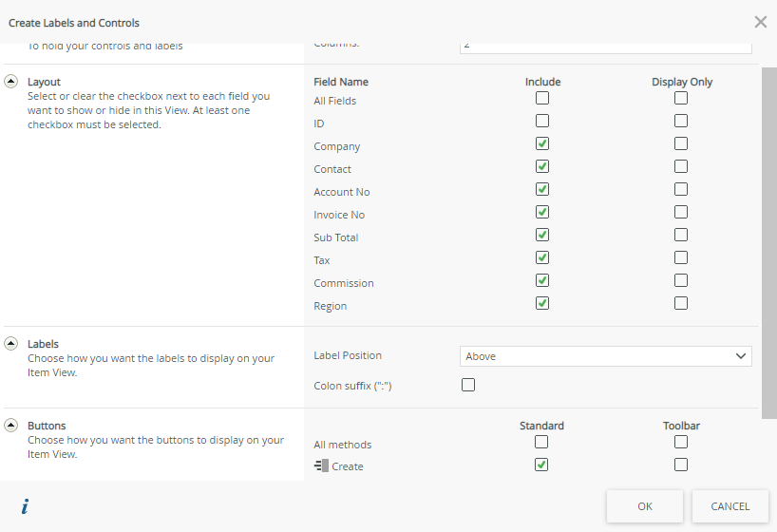Open the Label Position dropdown
777x532 pixels.
pyautogui.click(x=606, y=356)
